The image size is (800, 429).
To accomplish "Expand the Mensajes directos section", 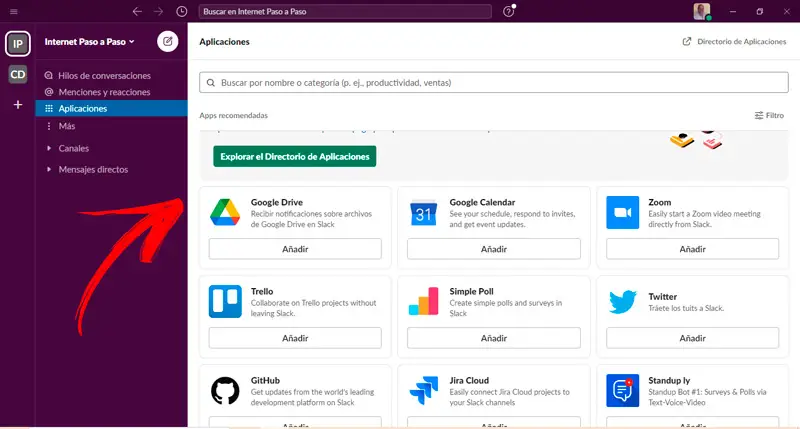I will click(x=93, y=169).
